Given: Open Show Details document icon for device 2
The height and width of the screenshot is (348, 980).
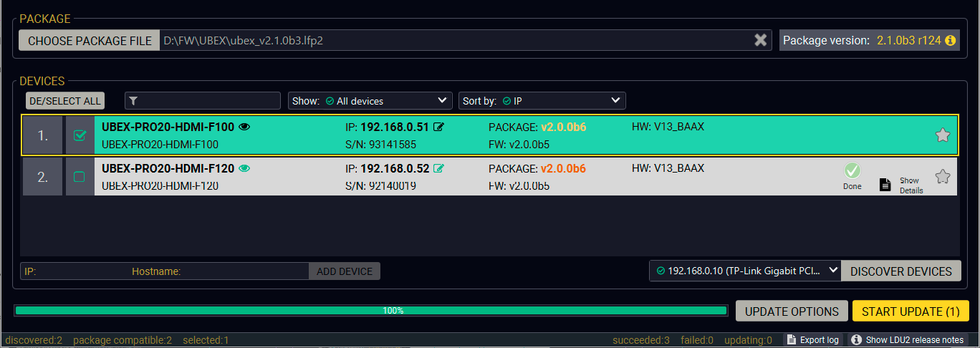Looking at the screenshot, I should pos(885,185).
